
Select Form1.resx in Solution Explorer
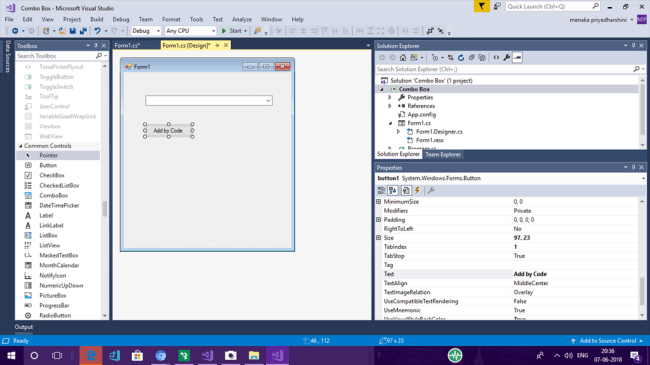click(429, 140)
